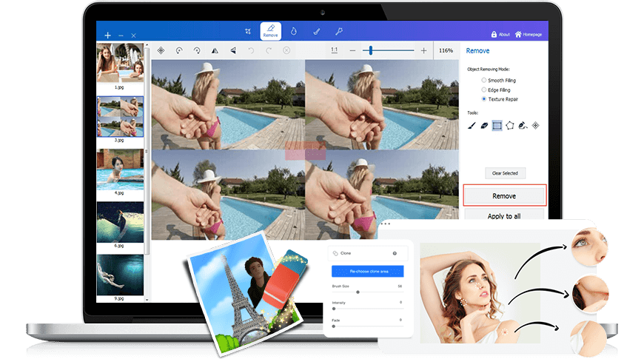644x359 pixels.
Task: Click the Redo arrow
Action: (269, 50)
